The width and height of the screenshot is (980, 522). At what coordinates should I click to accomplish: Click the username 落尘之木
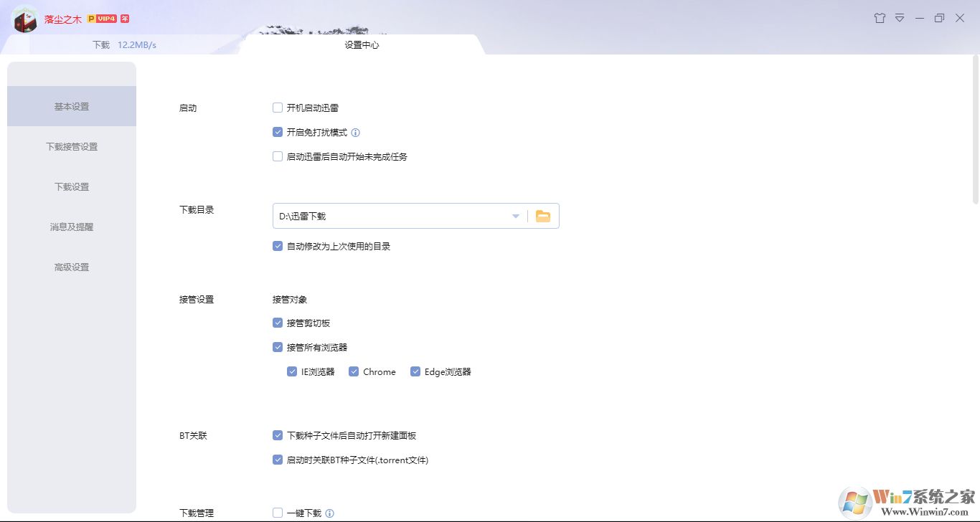pyautogui.click(x=61, y=18)
